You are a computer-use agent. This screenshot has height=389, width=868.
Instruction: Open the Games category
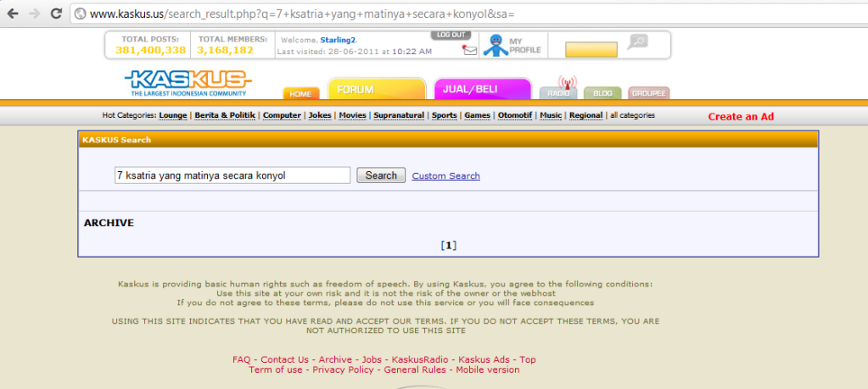(477, 115)
